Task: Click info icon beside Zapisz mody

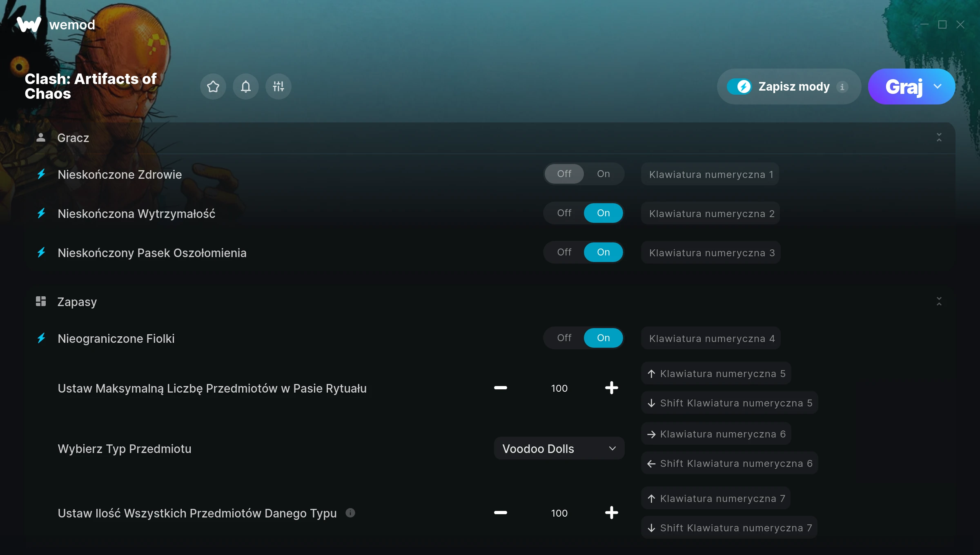Action: (x=842, y=87)
